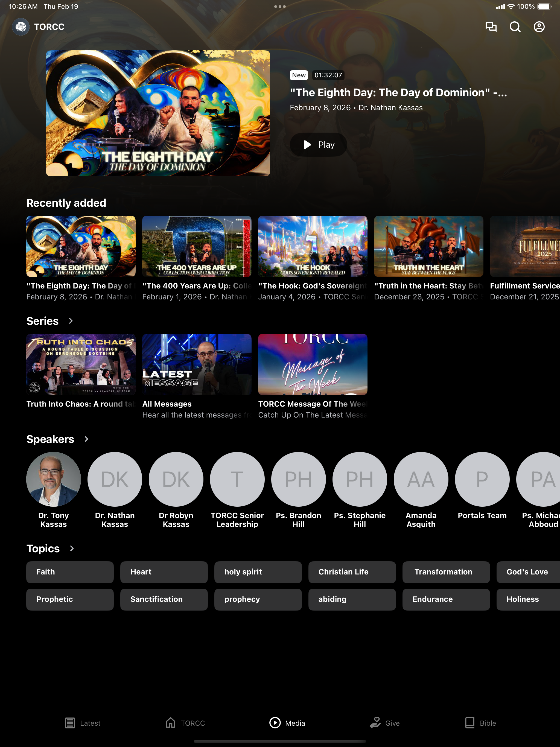Tap the TORCC header title text

[49, 27]
